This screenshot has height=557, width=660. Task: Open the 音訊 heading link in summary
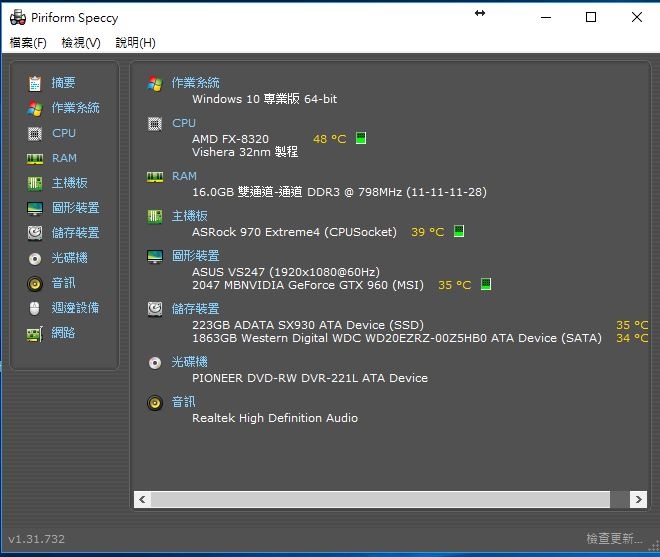point(183,402)
